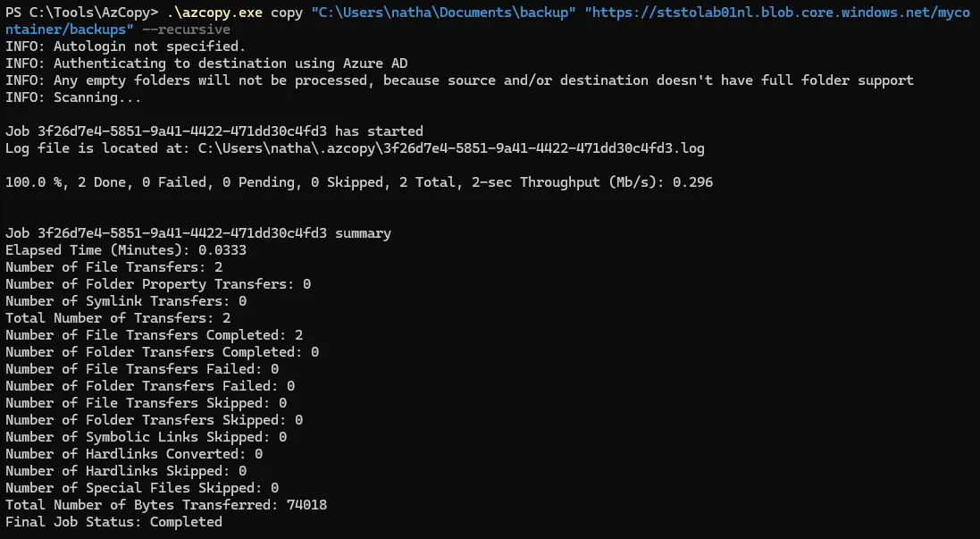The image size is (980, 539).
Task: Click the source path C:\Users\natha\Documents\backup
Action: coord(444,13)
